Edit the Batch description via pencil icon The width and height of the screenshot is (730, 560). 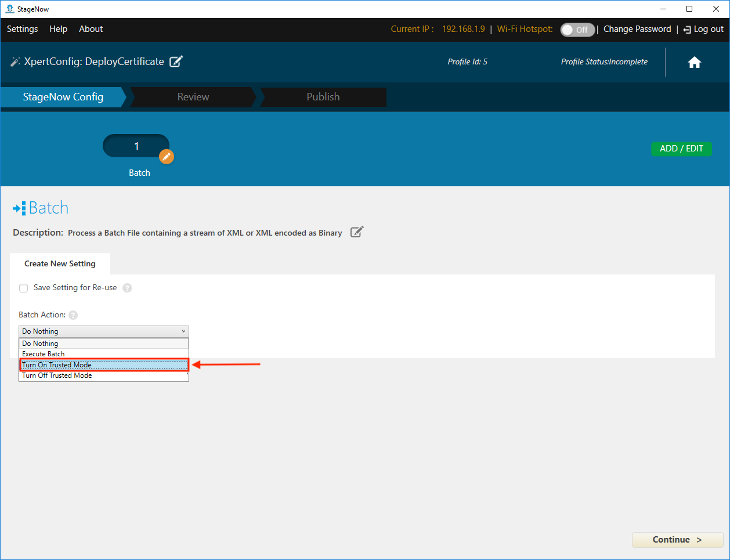pyautogui.click(x=357, y=232)
